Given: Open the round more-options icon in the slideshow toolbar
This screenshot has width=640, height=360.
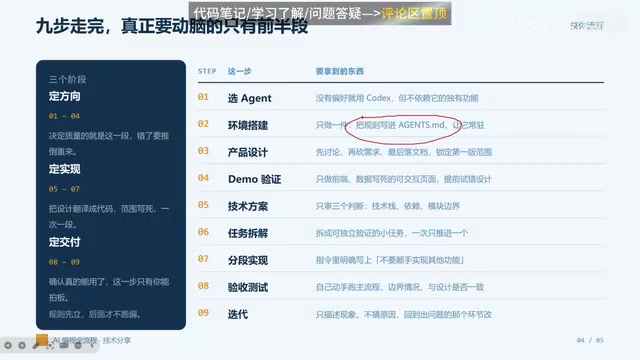Looking at the screenshot, I should tap(78, 345).
